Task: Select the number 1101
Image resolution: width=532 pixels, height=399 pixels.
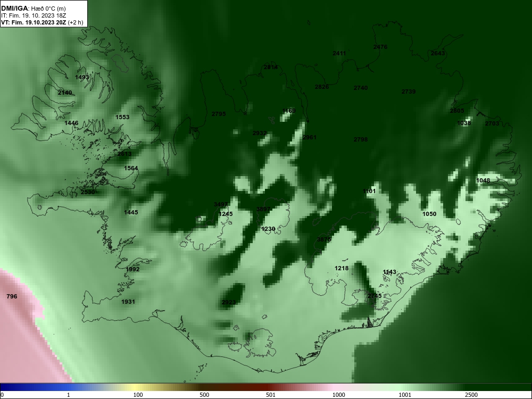Action: coord(369,191)
